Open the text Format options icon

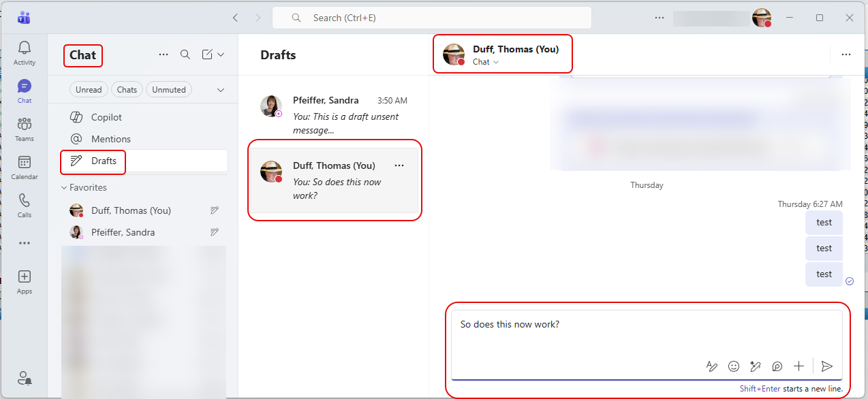(x=712, y=366)
